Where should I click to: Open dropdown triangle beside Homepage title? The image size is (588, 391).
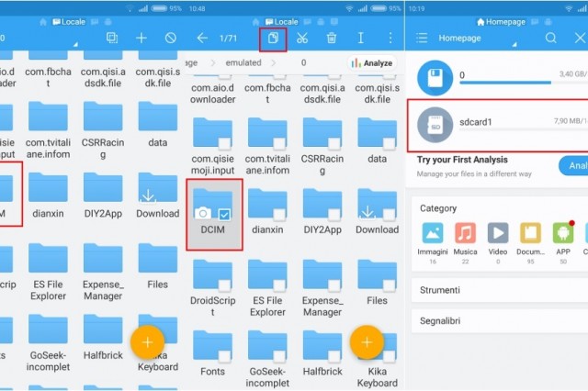click(x=514, y=44)
